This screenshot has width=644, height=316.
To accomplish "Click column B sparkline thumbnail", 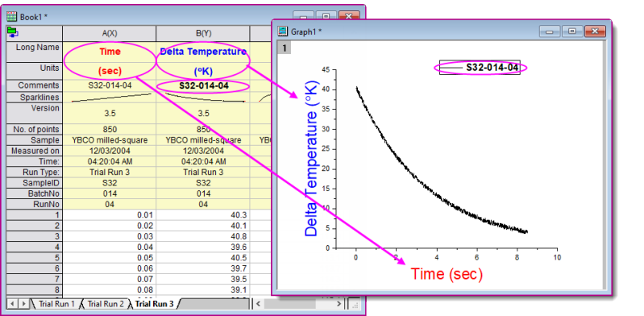I will (x=204, y=98).
